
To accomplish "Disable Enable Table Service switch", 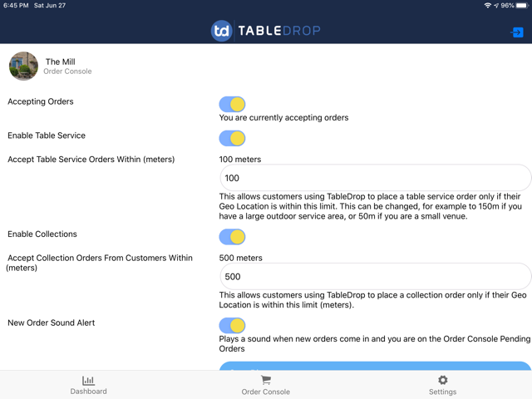I will (x=232, y=138).
